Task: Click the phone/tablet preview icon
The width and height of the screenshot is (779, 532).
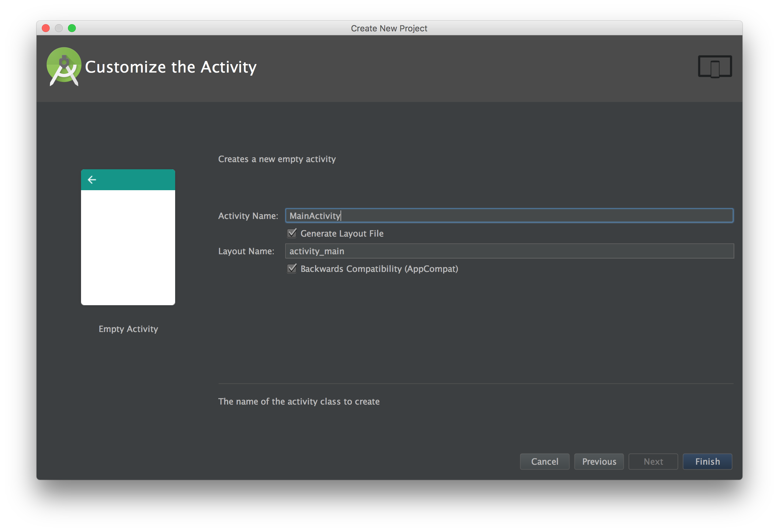Action: pyautogui.click(x=715, y=66)
